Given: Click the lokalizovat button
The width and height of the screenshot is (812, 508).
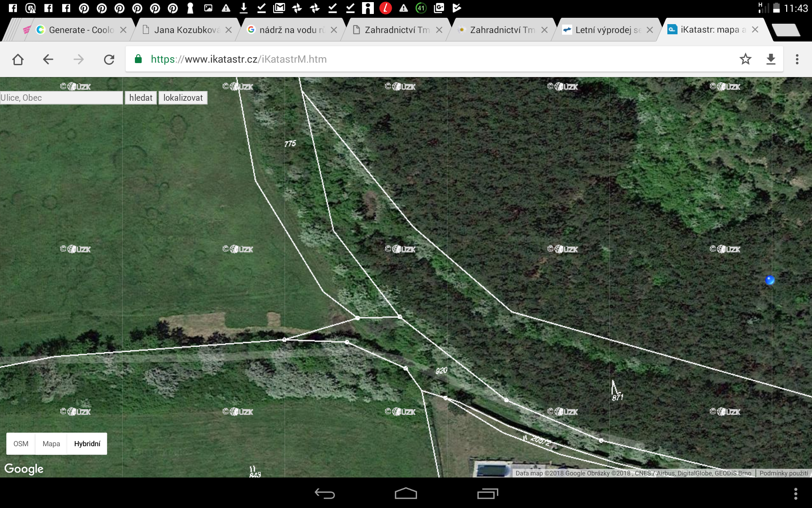Looking at the screenshot, I should [183, 98].
